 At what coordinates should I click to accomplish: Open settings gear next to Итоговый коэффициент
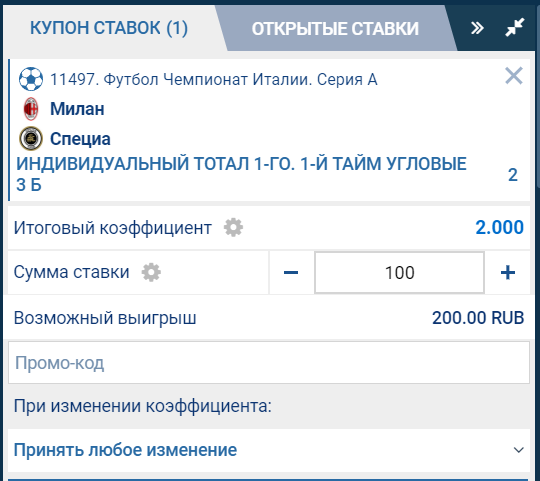pyautogui.click(x=233, y=228)
